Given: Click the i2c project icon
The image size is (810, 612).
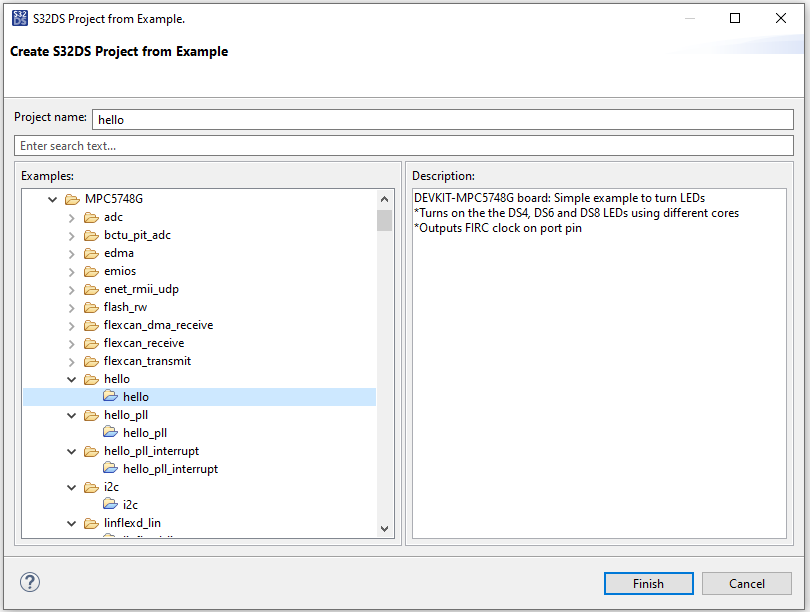Looking at the screenshot, I should (x=111, y=504).
